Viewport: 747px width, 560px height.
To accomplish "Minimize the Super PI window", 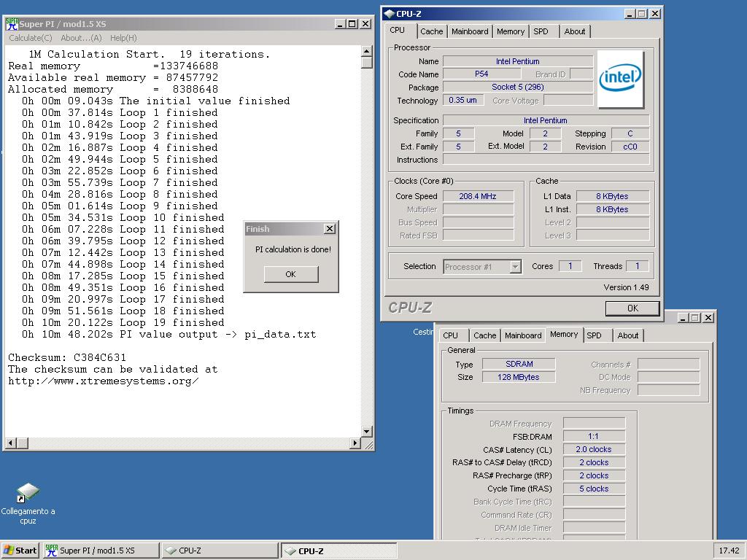I will point(340,24).
